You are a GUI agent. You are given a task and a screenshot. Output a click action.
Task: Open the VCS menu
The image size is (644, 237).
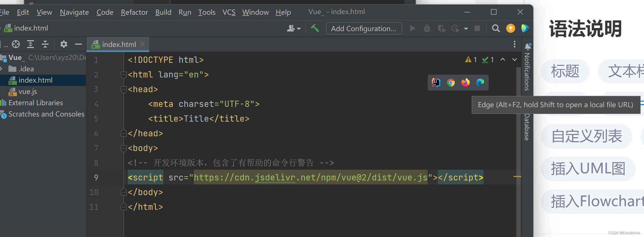pyautogui.click(x=229, y=12)
